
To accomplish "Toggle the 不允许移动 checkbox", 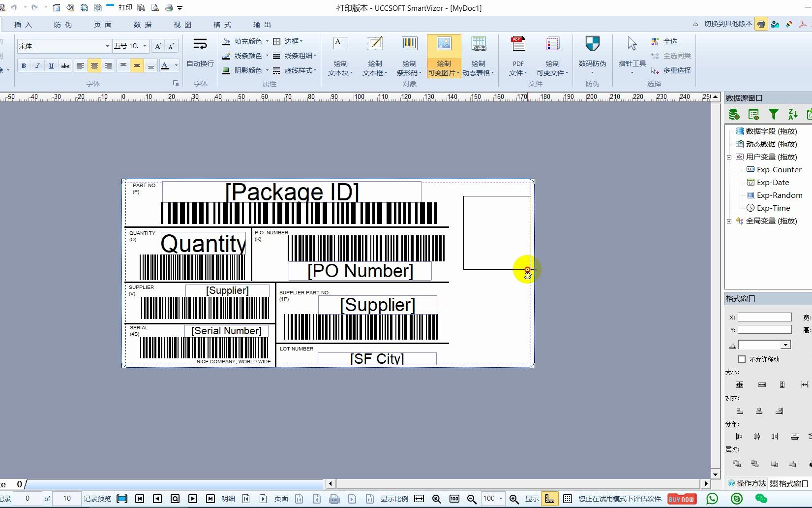I will [742, 359].
